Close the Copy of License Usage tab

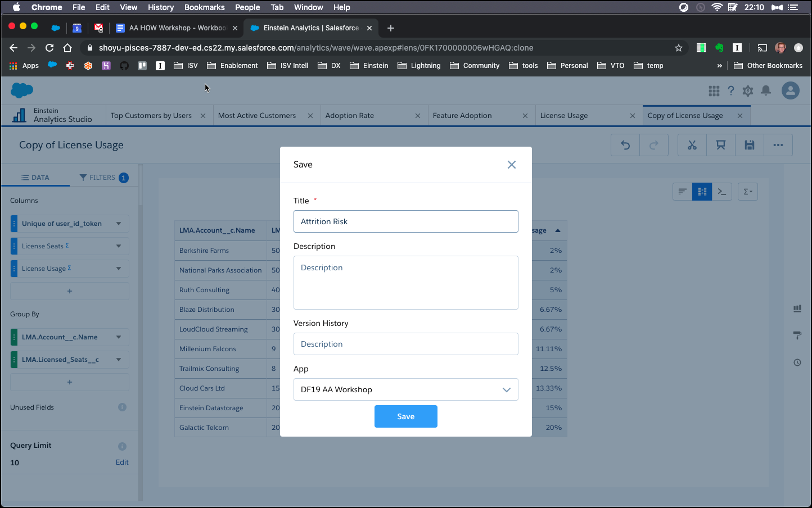coord(740,116)
